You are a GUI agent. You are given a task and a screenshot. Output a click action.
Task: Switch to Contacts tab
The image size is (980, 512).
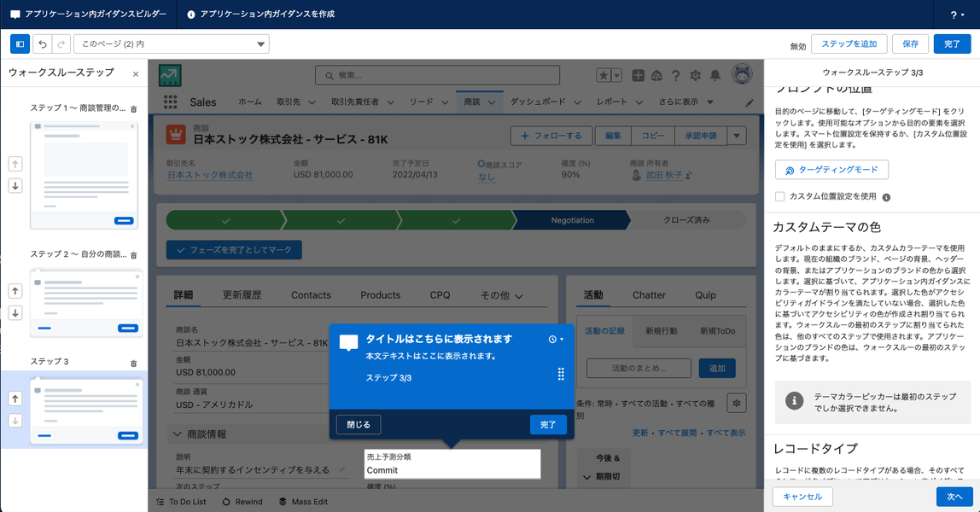(x=311, y=295)
